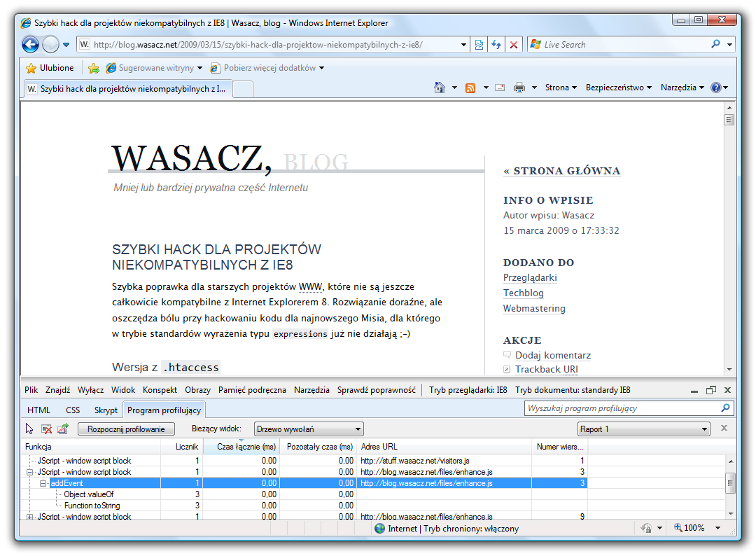Collapse the JScript block above addEvent
Screen dimensions: 756x556
(x=30, y=472)
